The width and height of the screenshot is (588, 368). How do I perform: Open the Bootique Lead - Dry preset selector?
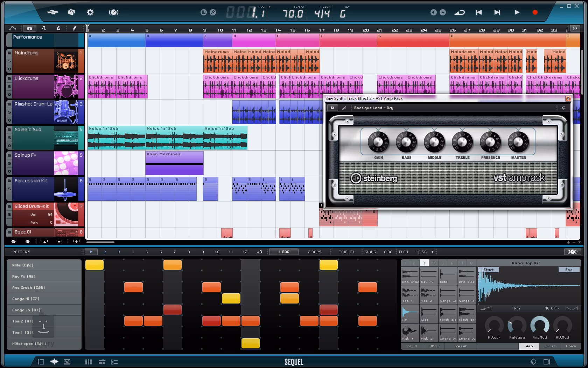click(x=373, y=108)
